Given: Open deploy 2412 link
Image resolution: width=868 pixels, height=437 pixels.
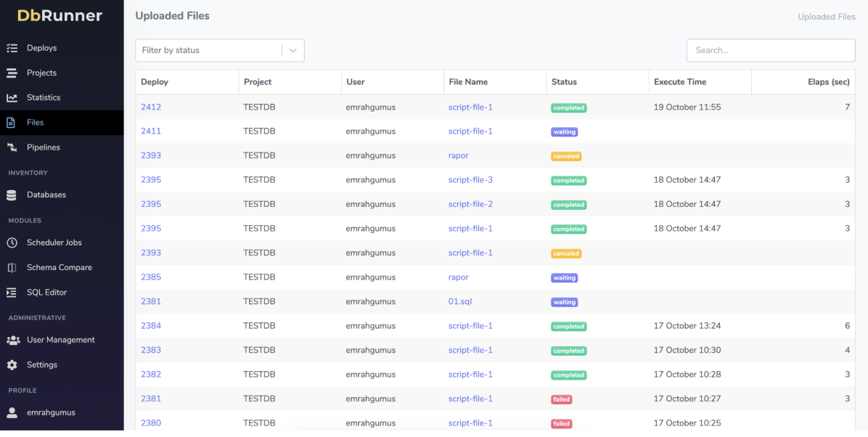Looking at the screenshot, I should tap(151, 107).
